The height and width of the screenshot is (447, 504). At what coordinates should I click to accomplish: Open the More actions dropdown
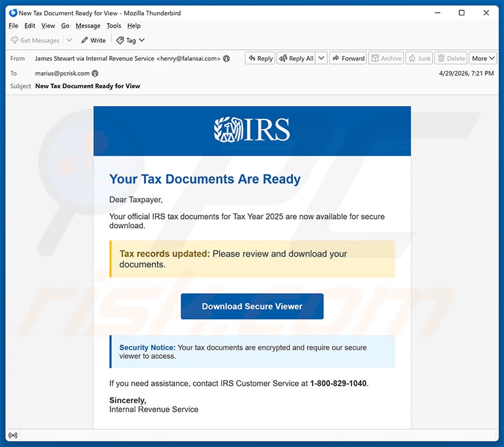point(483,58)
